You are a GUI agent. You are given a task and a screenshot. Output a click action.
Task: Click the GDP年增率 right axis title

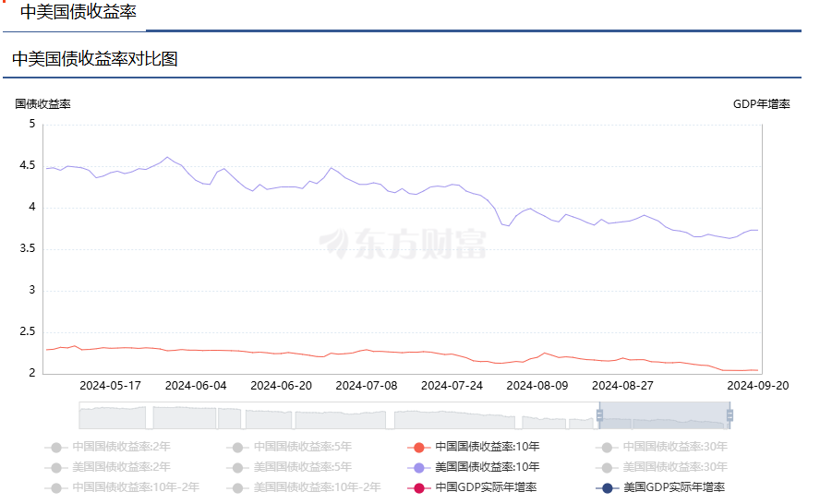click(762, 104)
